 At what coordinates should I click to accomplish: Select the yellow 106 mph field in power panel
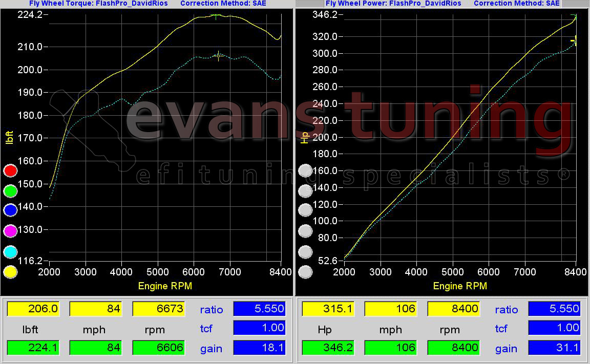coord(391,309)
